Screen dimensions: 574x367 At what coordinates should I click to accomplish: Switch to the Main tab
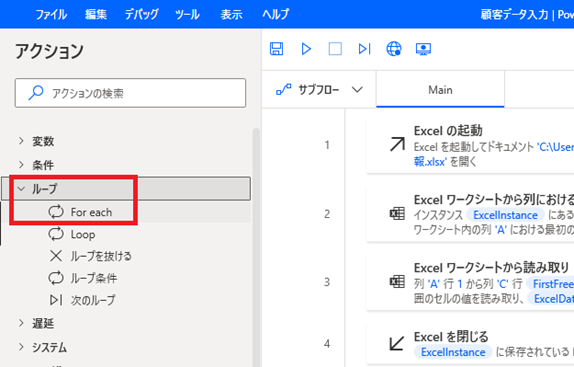440,90
